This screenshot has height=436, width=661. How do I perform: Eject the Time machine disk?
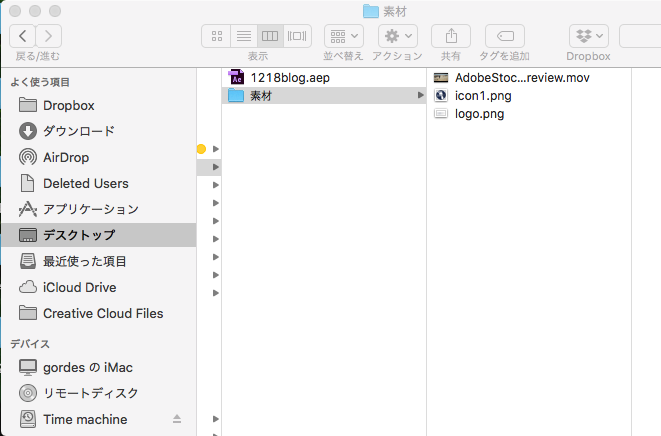177,419
